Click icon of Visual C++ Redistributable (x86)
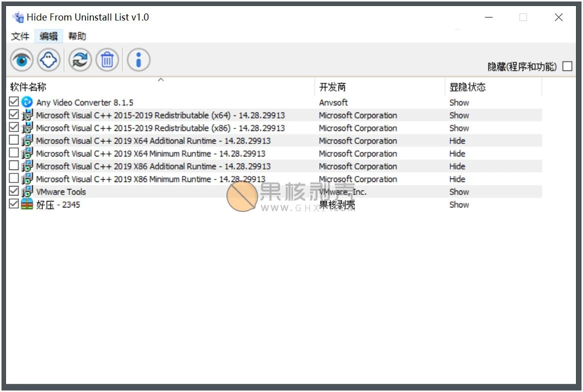583x392 pixels. (27, 127)
